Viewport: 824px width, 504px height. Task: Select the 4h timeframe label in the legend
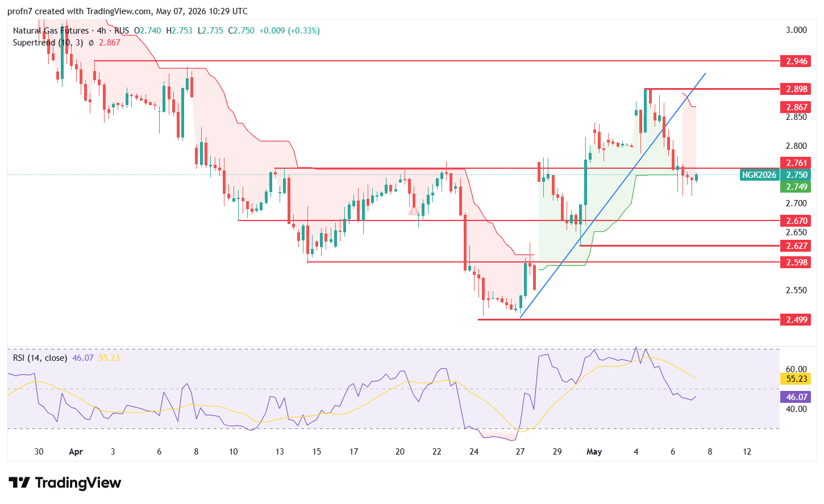coord(102,31)
